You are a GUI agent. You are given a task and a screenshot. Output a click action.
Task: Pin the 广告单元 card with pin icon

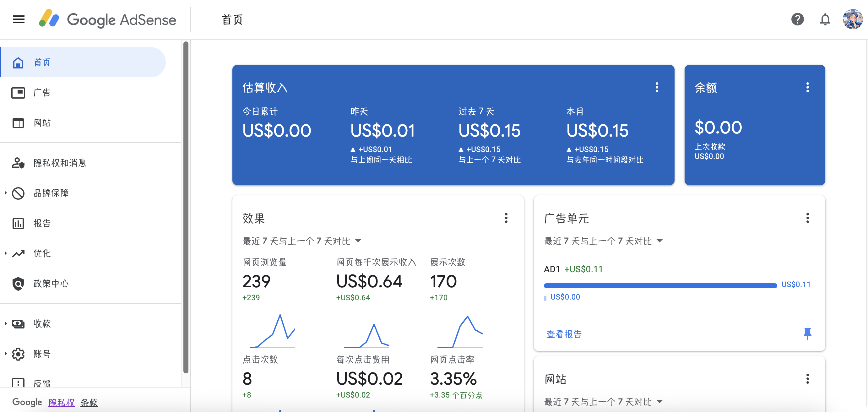[807, 333]
